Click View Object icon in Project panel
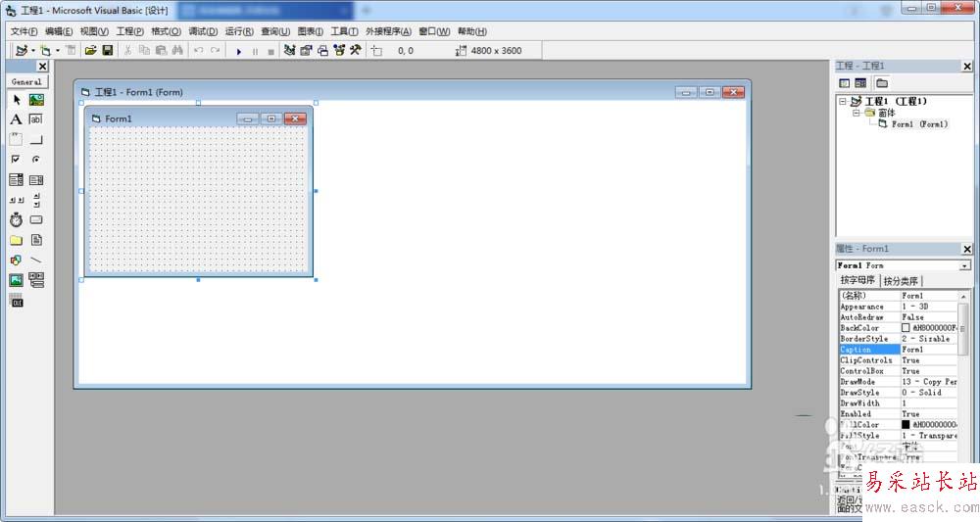This screenshot has width=980, height=522. pos(860,83)
